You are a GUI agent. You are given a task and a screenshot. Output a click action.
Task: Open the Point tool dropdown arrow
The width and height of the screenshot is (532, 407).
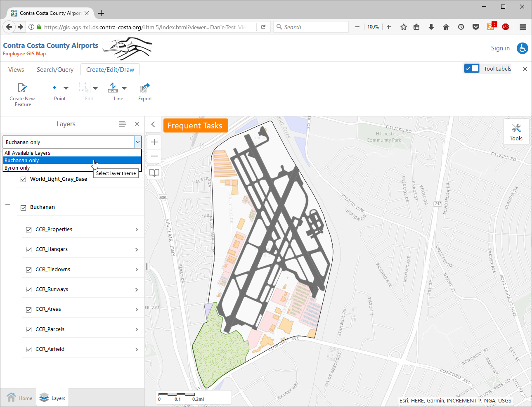click(66, 88)
